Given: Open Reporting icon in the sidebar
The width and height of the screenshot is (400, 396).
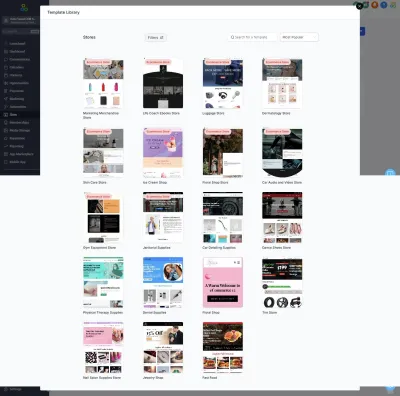Looking at the screenshot, I should pos(6,146).
